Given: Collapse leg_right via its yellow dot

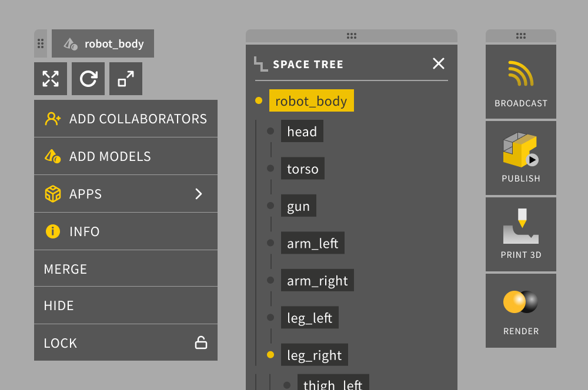Looking at the screenshot, I should point(270,354).
